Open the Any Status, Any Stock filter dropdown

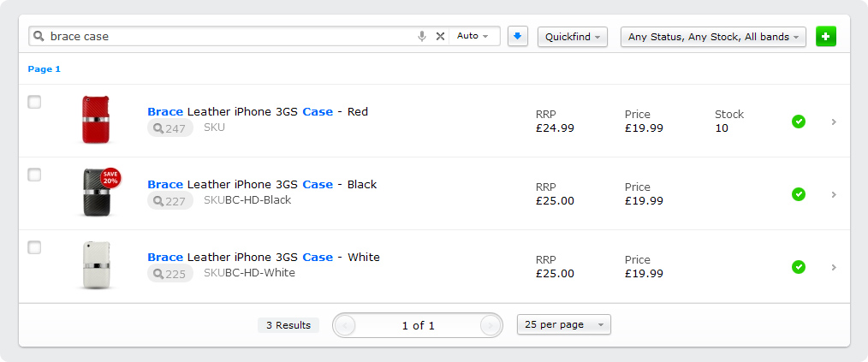[713, 37]
